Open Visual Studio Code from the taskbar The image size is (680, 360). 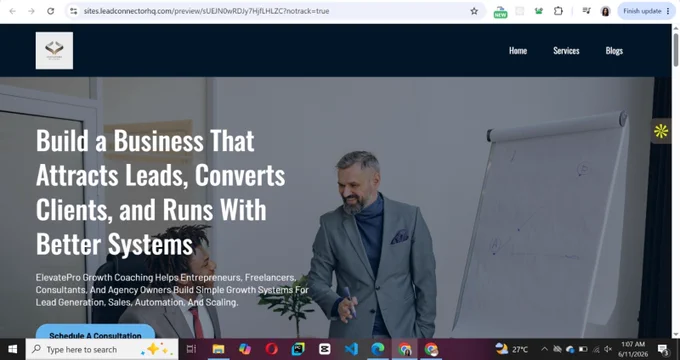351,349
